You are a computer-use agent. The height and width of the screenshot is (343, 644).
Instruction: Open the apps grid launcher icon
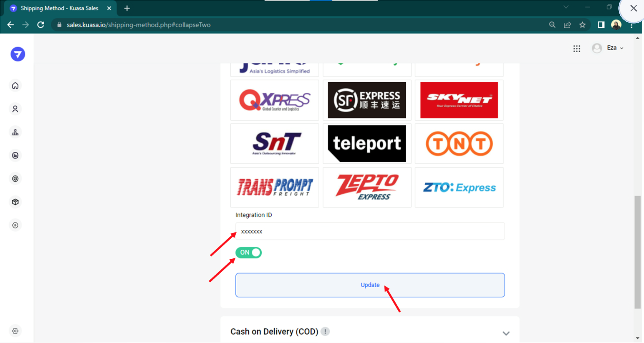577,48
